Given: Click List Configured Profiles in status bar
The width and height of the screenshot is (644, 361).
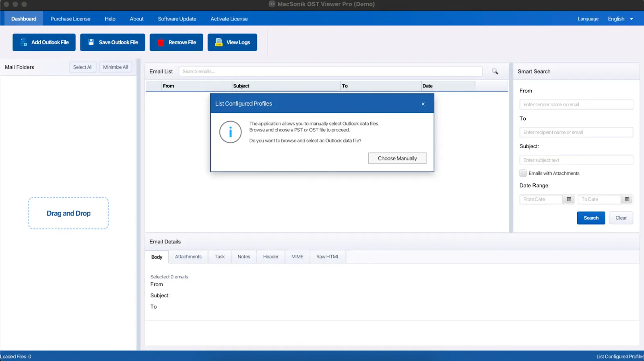Looking at the screenshot, I should coord(620,357).
